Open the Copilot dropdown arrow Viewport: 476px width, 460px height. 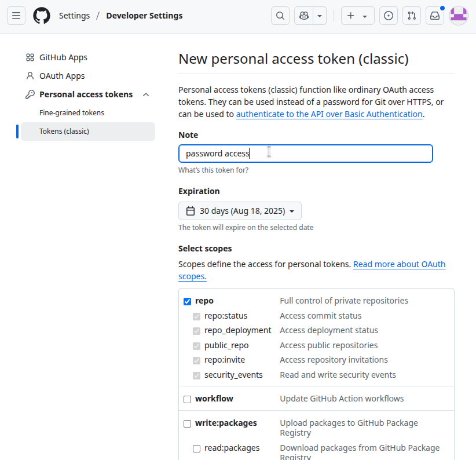(320, 16)
